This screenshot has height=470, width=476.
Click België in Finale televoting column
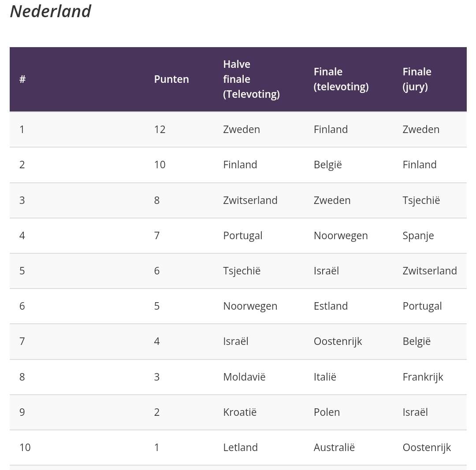pos(327,165)
